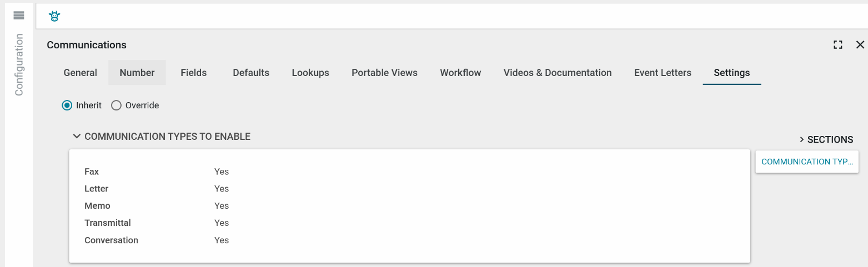This screenshot has width=868, height=267.
Task: Go to the Fields tab
Action: tap(194, 73)
